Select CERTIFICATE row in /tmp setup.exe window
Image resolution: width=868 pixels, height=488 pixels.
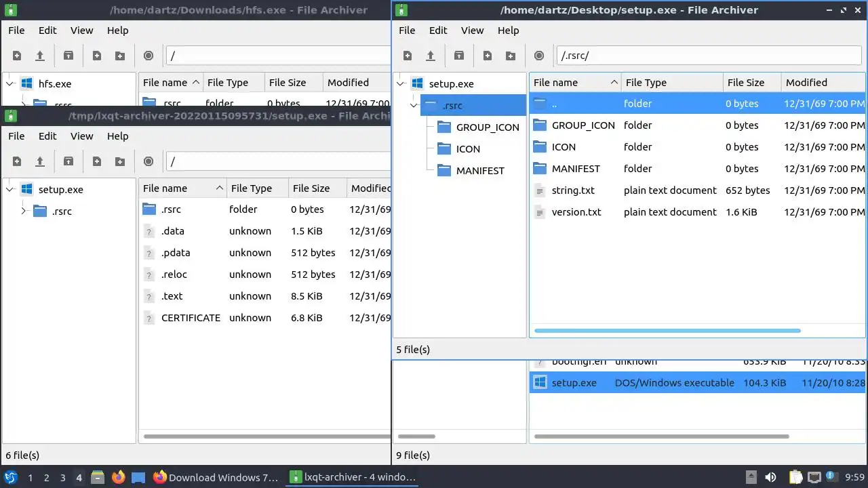(265, 318)
